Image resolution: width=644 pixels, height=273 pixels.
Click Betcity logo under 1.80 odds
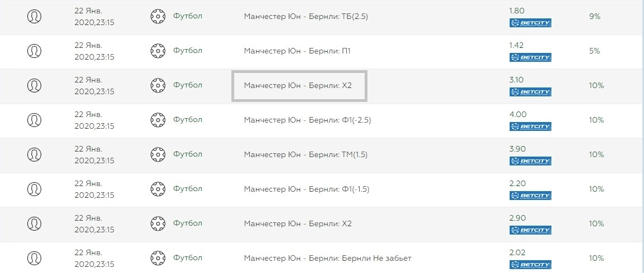[530, 23]
